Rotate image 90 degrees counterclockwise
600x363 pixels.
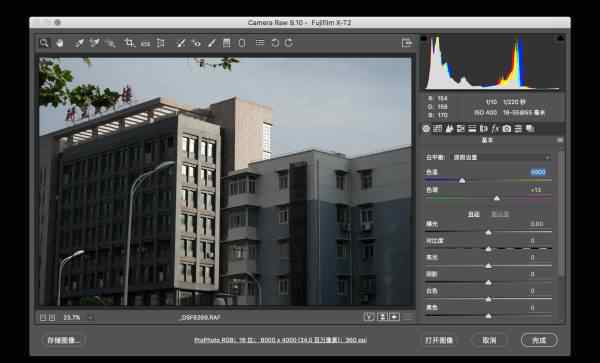coord(275,43)
